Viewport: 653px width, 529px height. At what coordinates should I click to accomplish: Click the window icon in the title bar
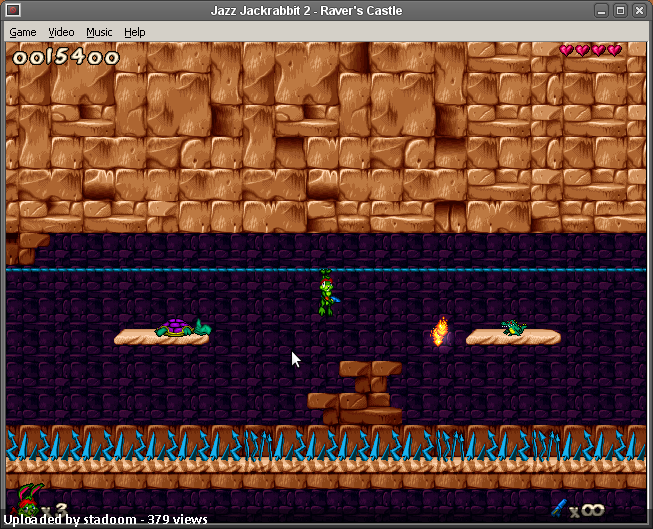tap(13, 10)
